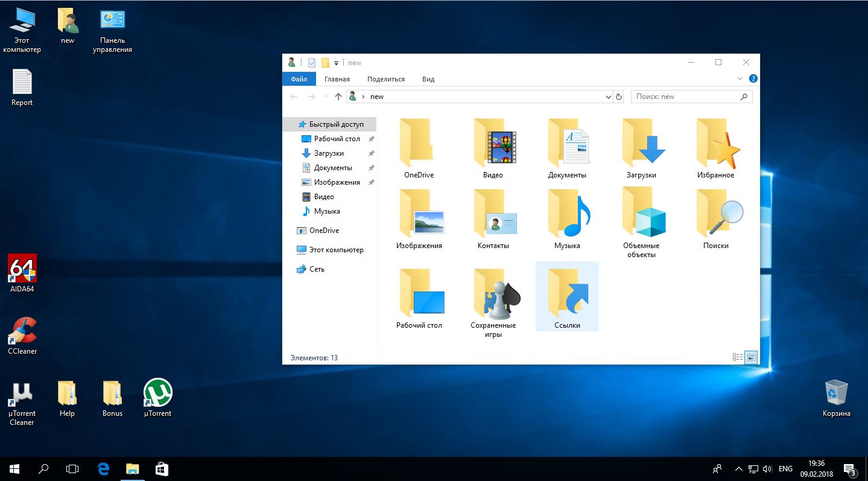Select the Корзина recycle bin icon
This screenshot has height=481, width=868.
click(x=837, y=398)
